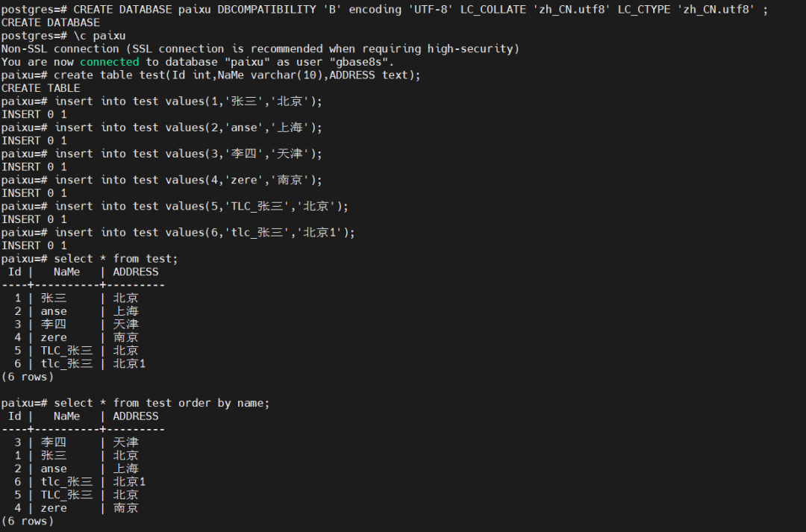The height and width of the screenshot is (532, 806).
Task: Click the insert statement containing '北京1'
Action: (204, 232)
